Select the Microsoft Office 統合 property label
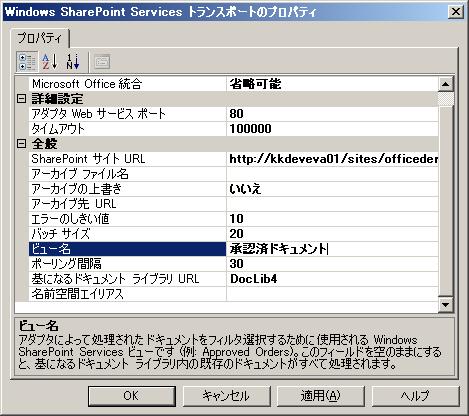469x416 pixels. (x=127, y=84)
